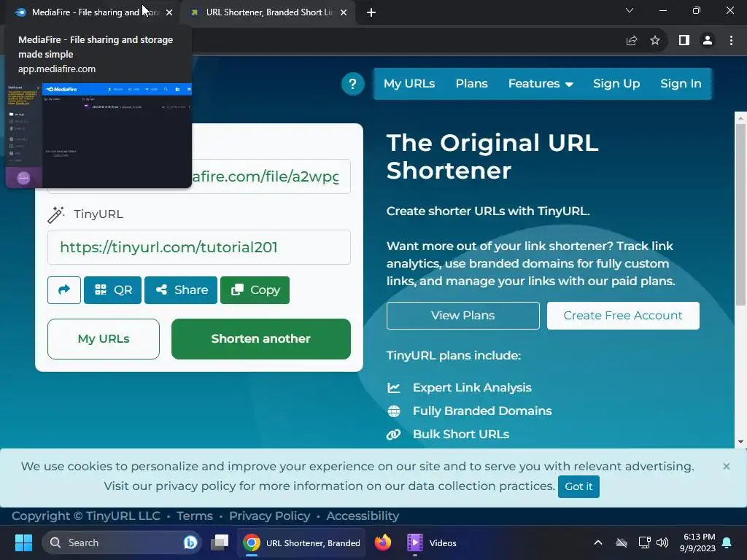This screenshot has height=560, width=747.
Task: Open Task View on the taskbar
Action: pos(220,542)
